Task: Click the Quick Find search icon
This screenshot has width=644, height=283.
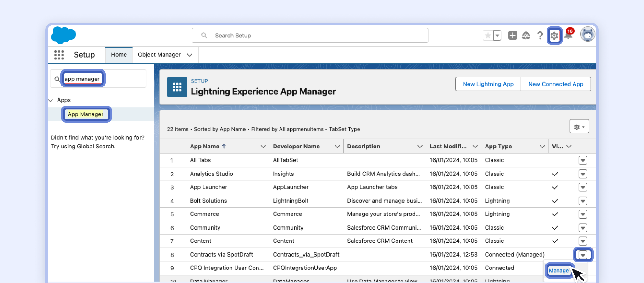Action: [57, 79]
